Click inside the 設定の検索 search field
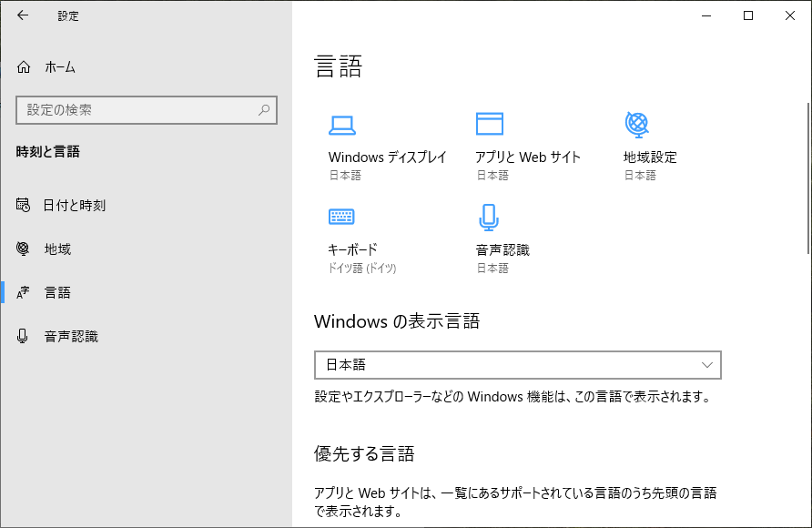This screenshot has width=812, height=528. [x=147, y=110]
